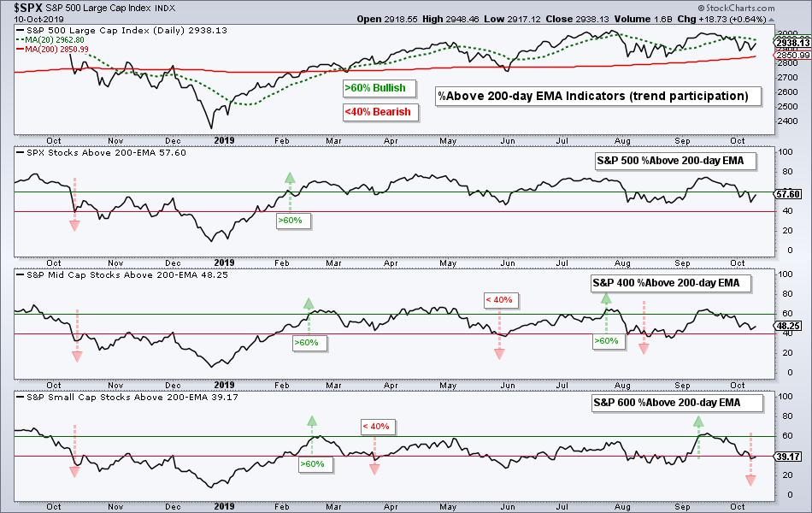Select the Low 2917.12 value
The image size is (812, 513).
pyautogui.click(x=512, y=19)
